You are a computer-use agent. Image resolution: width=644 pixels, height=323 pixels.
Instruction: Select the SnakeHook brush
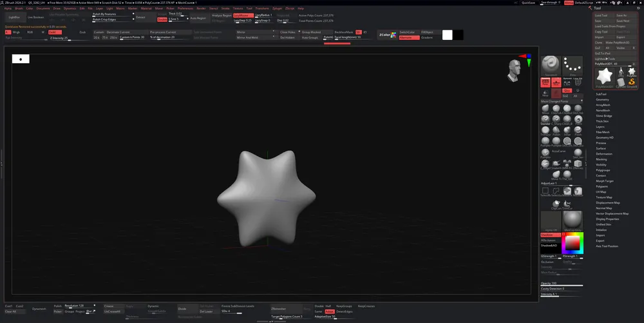(x=556, y=164)
